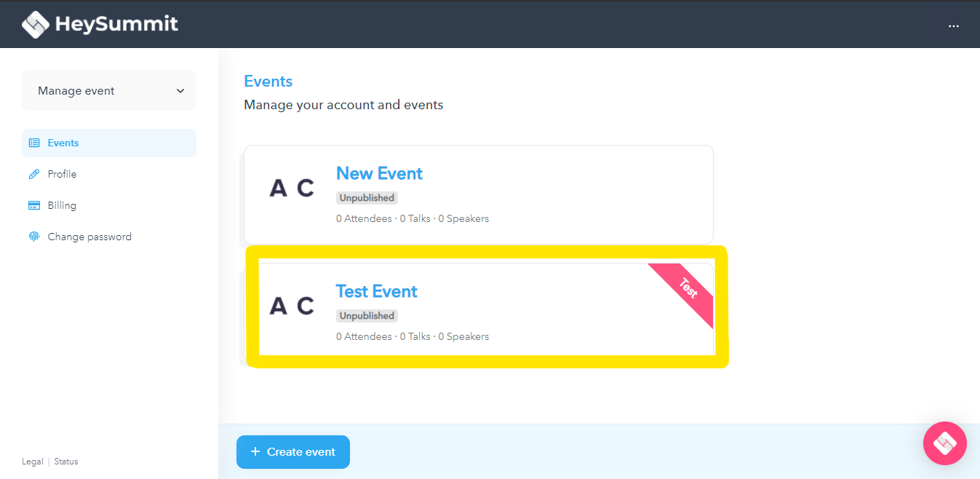
Task: Click the pink Test ribbon badge
Action: pyautogui.click(x=688, y=288)
